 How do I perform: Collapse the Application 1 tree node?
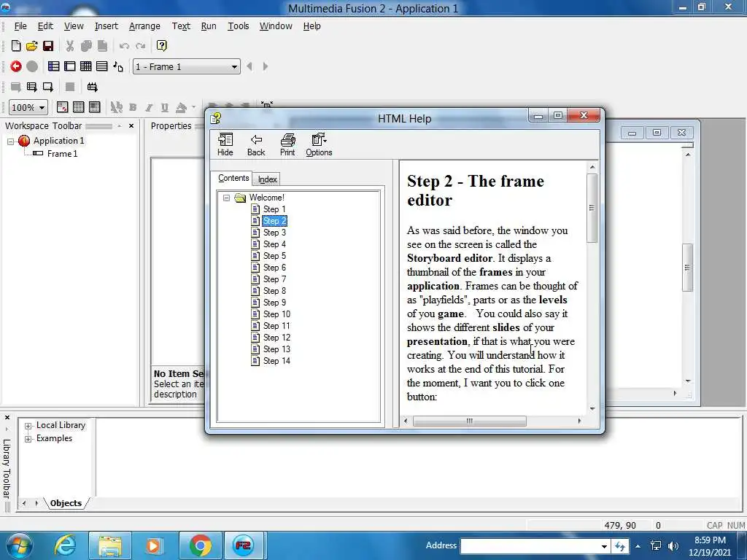pos(10,141)
